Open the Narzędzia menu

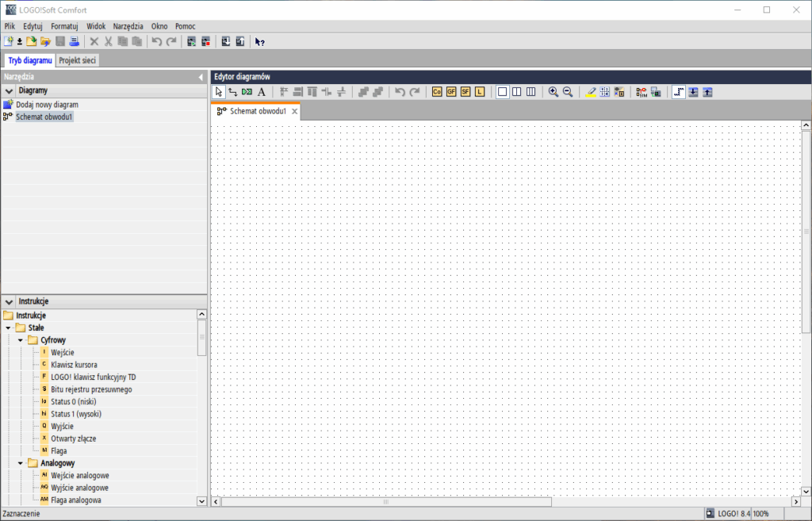(128, 26)
